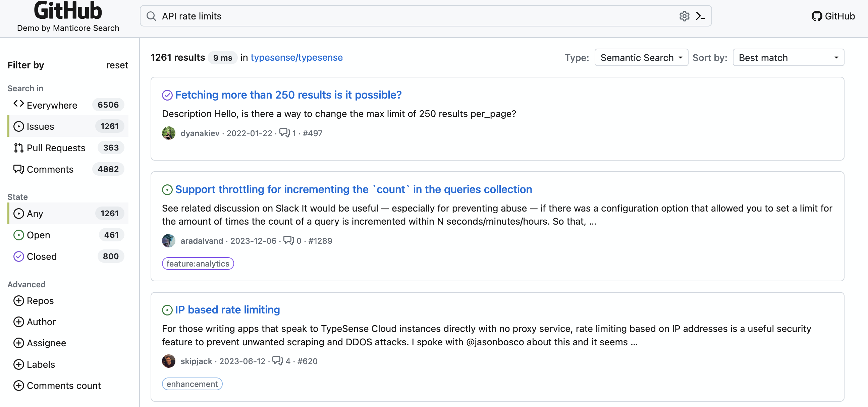This screenshot has width=868, height=407.
Task: Click the open status icon beside IP based rate limiting
Action: pyautogui.click(x=167, y=310)
